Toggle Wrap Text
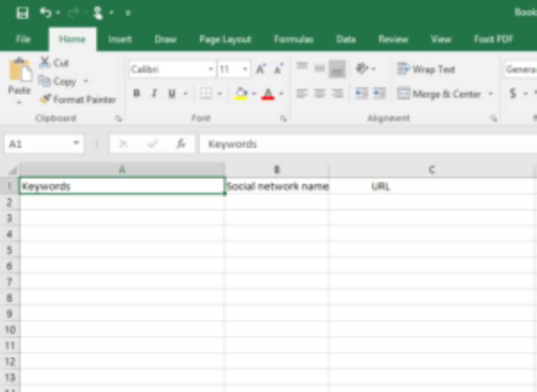This screenshot has width=537, height=392. coord(426,70)
